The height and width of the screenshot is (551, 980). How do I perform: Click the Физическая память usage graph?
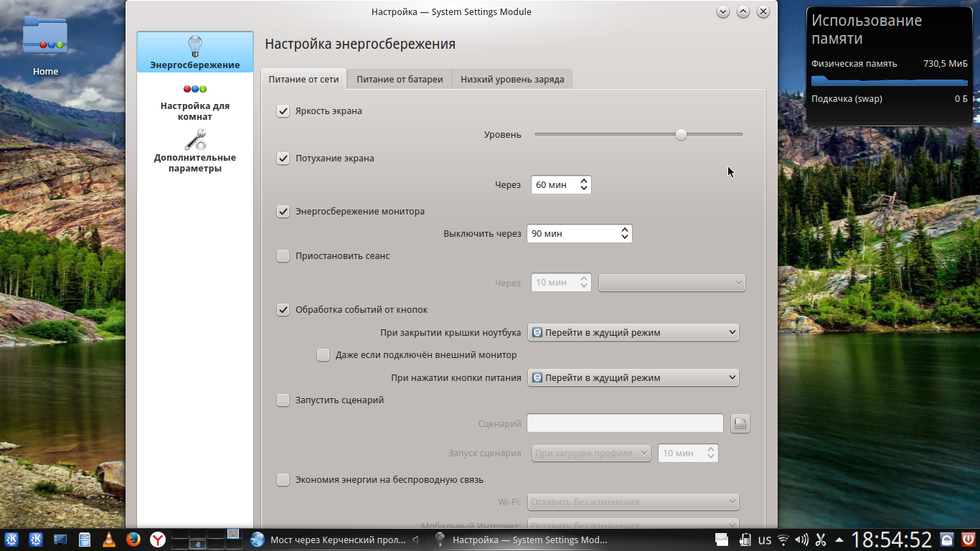[x=890, y=81]
